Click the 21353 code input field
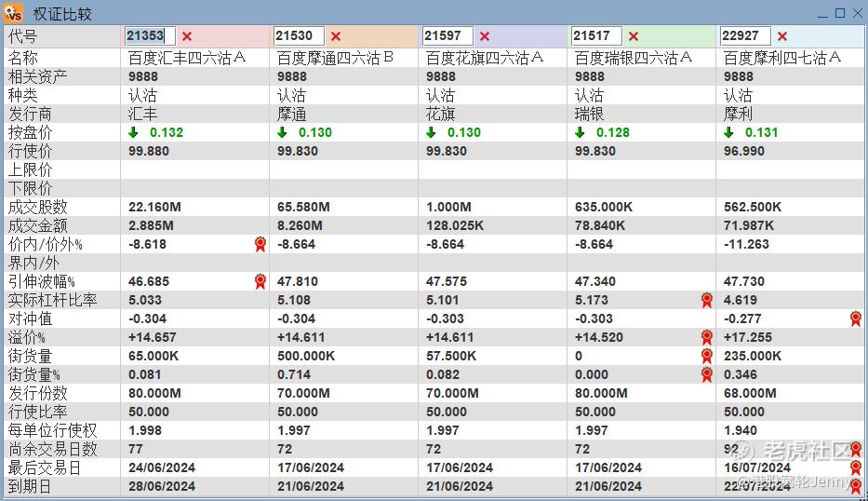Image resolution: width=868 pixels, height=501 pixels. click(150, 36)
